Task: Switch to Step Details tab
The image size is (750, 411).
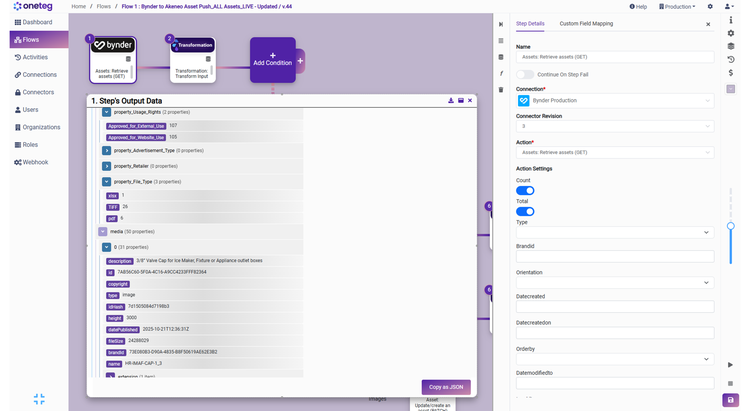Action: [x=530, y=23]
